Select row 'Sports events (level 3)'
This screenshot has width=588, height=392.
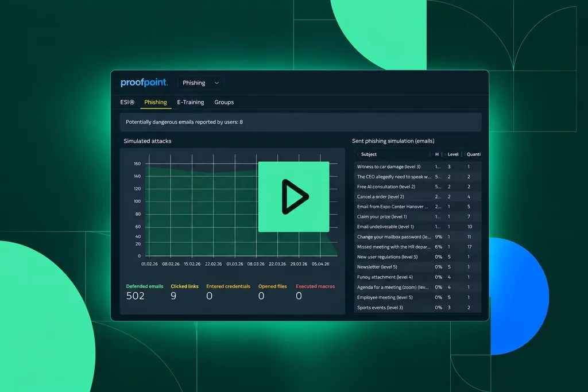click(418, 308)
